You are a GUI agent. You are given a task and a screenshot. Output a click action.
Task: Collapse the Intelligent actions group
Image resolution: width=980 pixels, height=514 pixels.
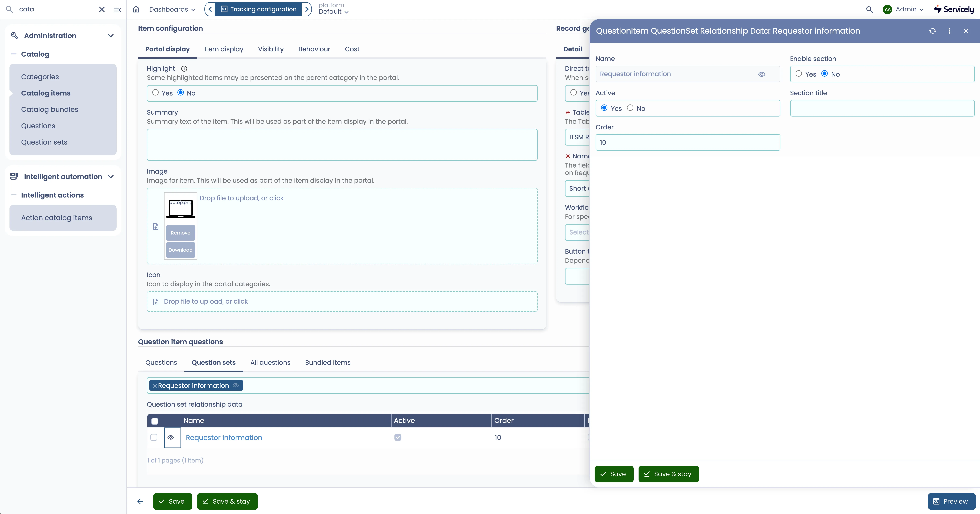click(14, 195)
